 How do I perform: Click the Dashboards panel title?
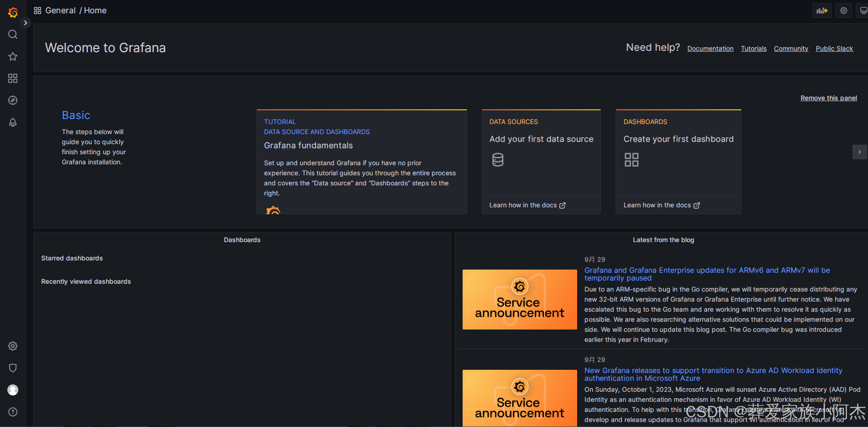(x=242, y=240)
